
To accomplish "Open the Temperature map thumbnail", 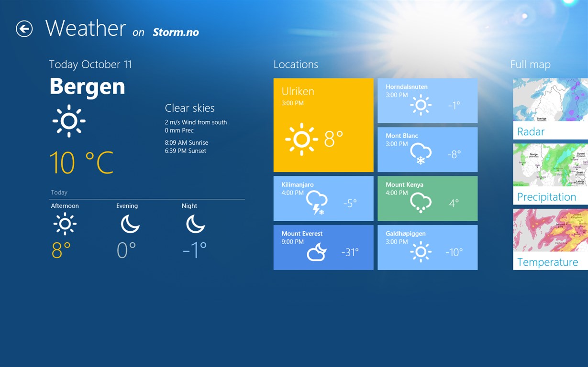I will (551, 230).
